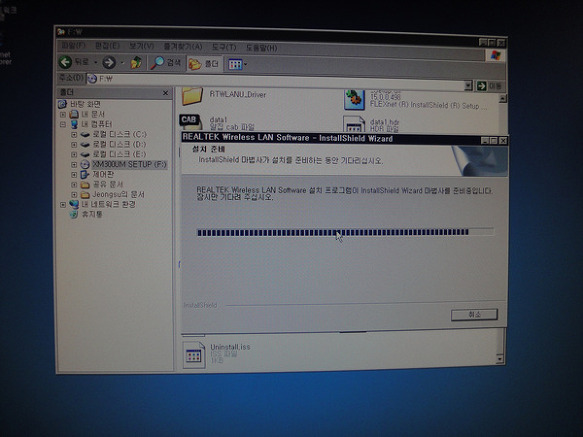Expand the Local Disk (E:) node
Viewport: 583px width, 437px height.
pos(74,154)
